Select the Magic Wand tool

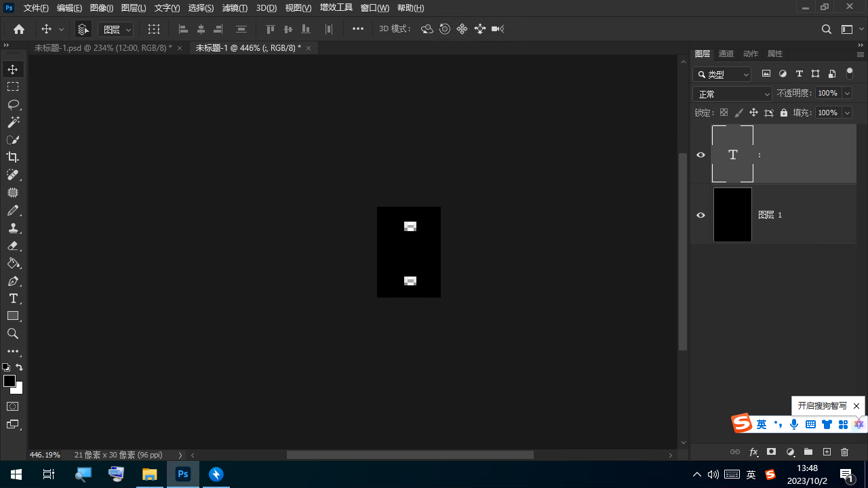[13, 122]
